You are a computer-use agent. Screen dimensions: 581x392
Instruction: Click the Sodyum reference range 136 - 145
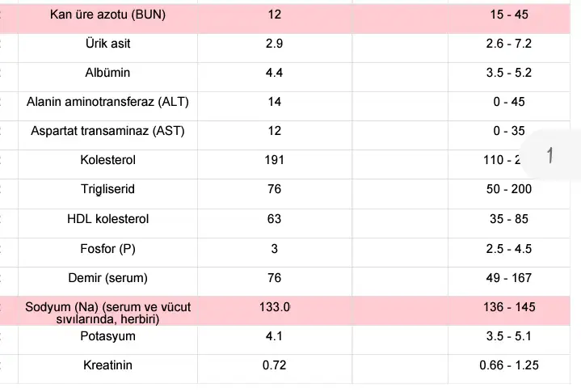(508, 307)
